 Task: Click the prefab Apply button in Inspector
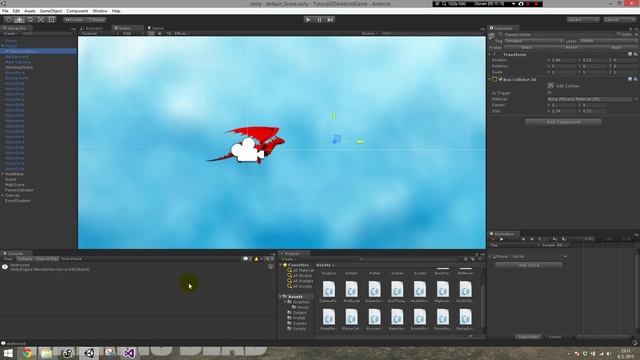pos(616,48)
